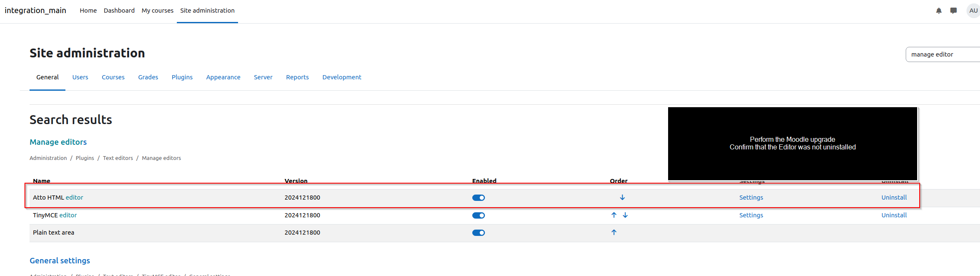Click the Search results heading
The image size is (980, 276).
[x=71, y=120]
